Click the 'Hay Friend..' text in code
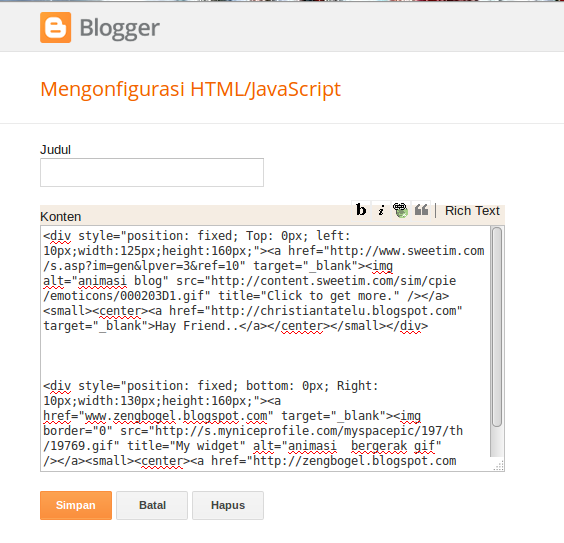This screenshot has width=564, height=543. [197, 326]
